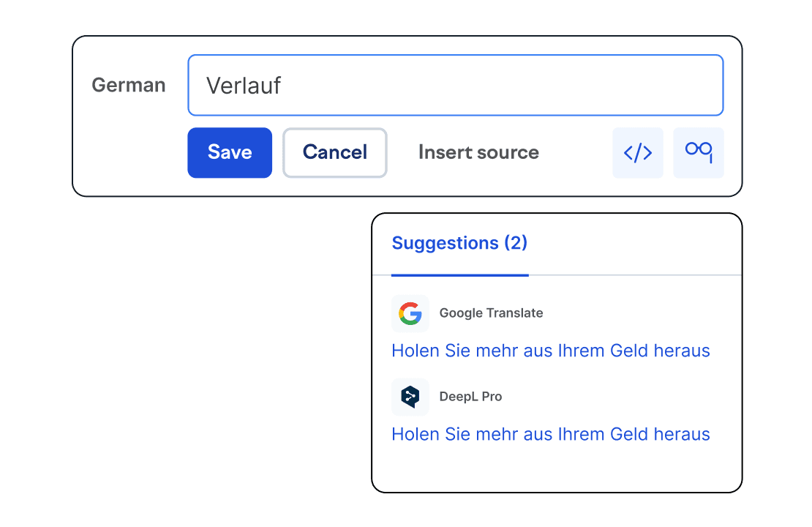Viewport: 812px width, 527px height.
Task: Click the code tags icon button
Action: tap(637, 153)
